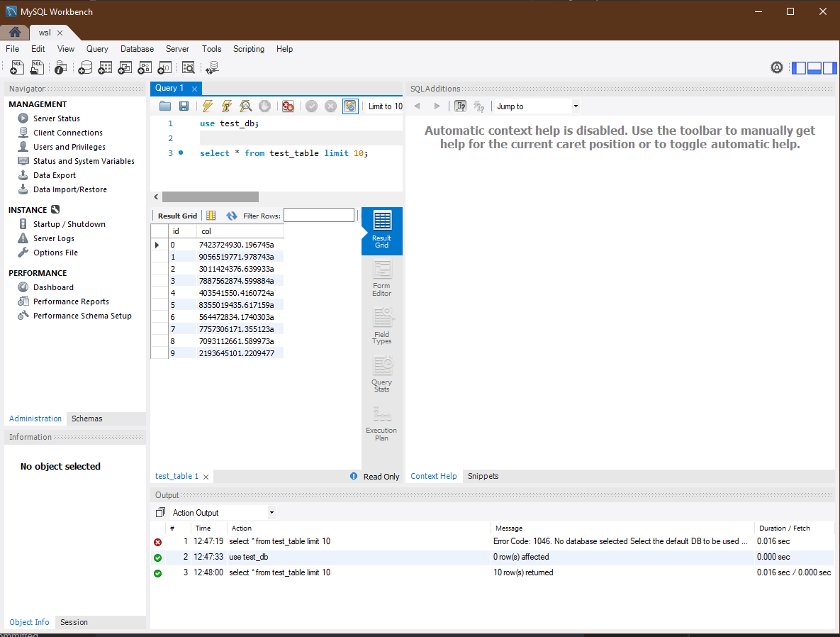
Task: Open Field Types result view
Action: click(382, 326)
